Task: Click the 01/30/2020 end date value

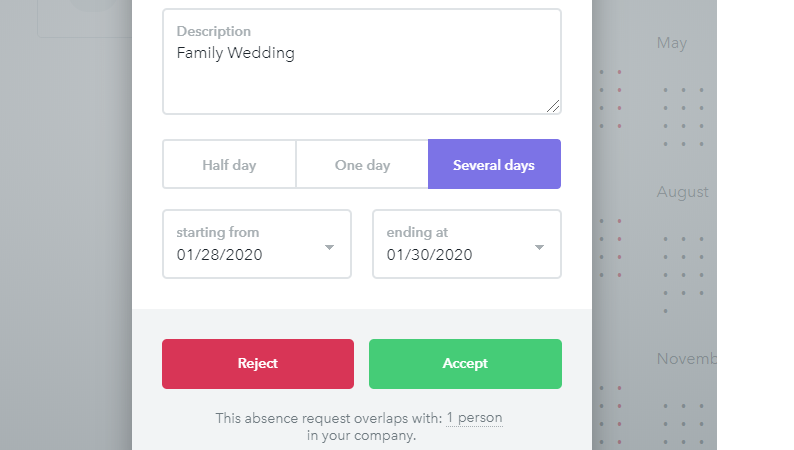Action: [429, 255]
